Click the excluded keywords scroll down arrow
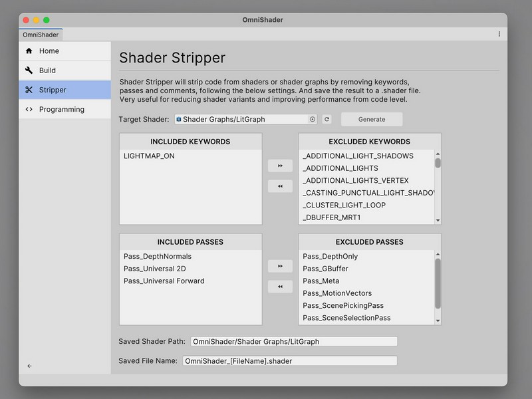 [438, 221]
